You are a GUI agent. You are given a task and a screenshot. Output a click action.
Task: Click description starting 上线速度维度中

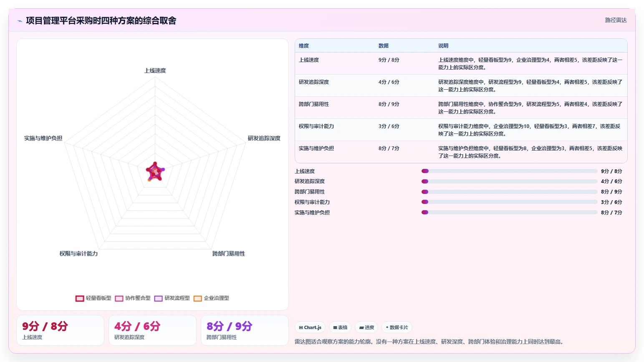[x=530, y=64]
